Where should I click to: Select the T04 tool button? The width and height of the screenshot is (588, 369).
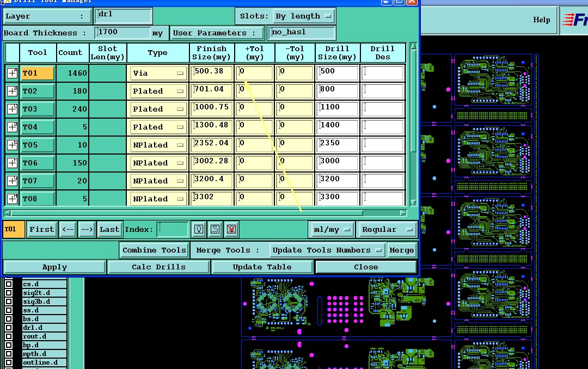click(38, 127)
